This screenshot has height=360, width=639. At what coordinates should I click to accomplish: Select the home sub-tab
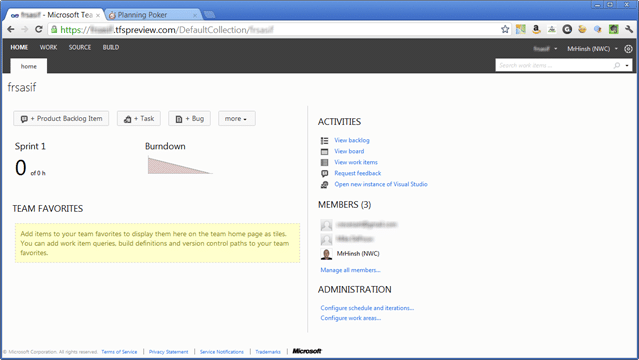coord(29,66)
